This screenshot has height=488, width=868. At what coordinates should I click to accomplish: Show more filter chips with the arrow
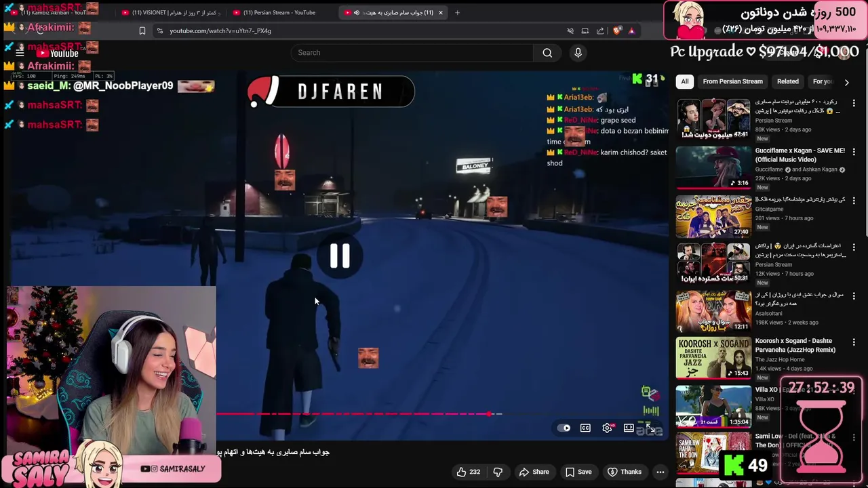[x=846, y=82]
